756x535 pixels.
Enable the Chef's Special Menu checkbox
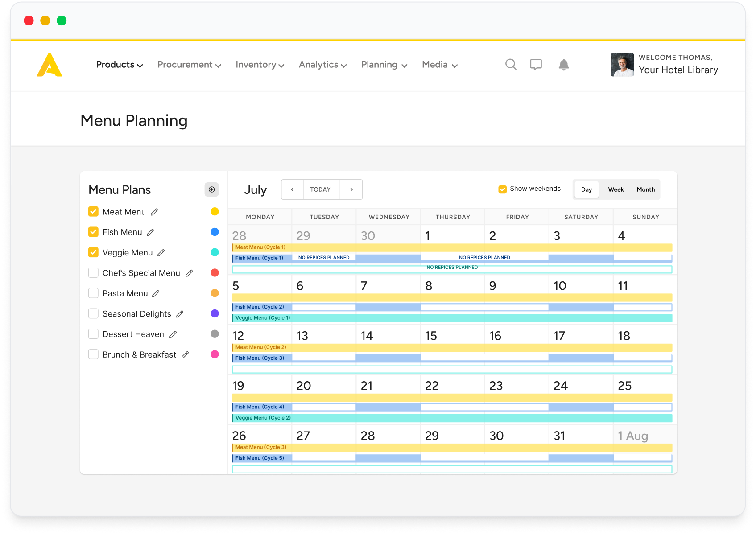pos(93,272)
